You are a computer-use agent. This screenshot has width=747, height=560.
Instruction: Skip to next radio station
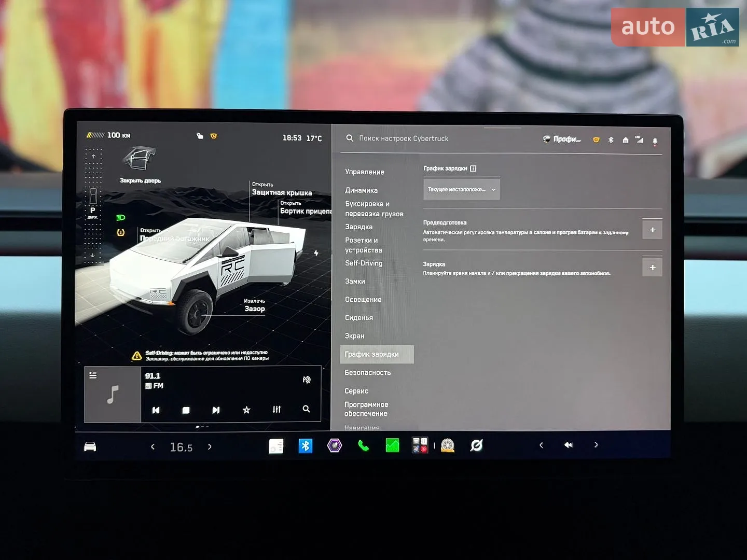tap(216, 410)
